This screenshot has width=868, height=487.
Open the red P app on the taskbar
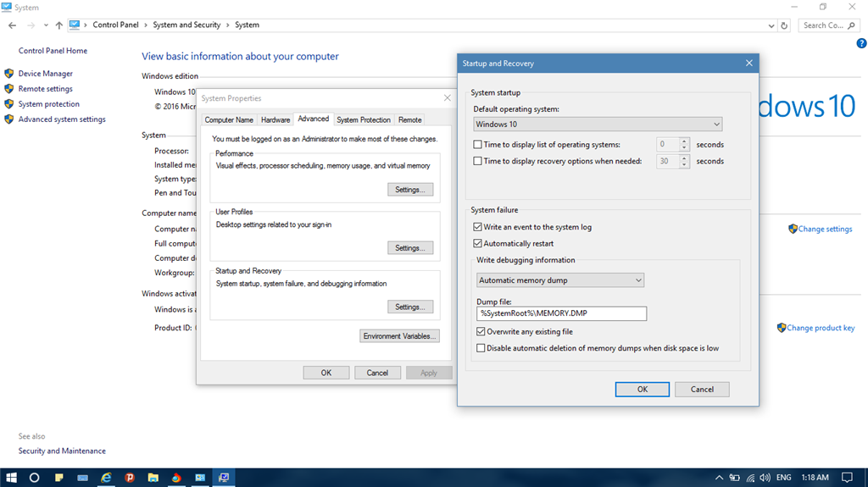pos(130,477)
